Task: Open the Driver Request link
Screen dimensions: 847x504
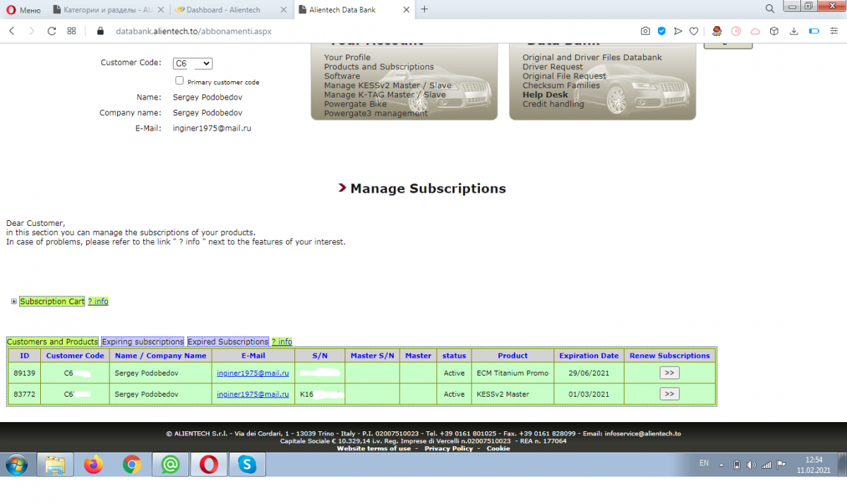Action: click(553, 66)
